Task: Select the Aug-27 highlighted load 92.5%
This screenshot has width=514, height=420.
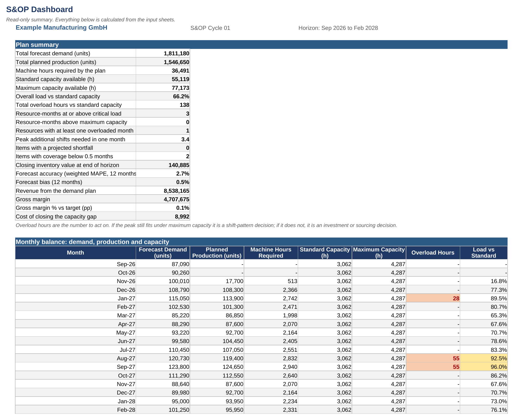Action: click(484, 358)
